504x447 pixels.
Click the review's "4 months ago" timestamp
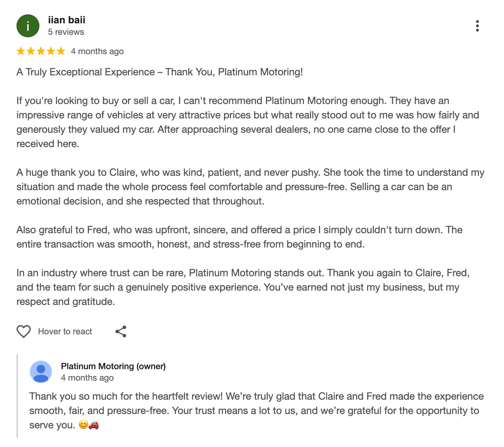[97, 51]
